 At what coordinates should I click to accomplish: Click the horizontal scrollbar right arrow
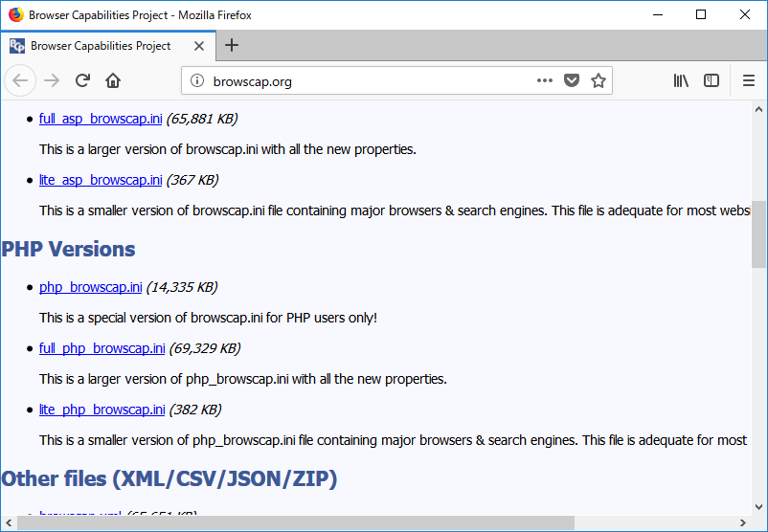coord(743,522)
